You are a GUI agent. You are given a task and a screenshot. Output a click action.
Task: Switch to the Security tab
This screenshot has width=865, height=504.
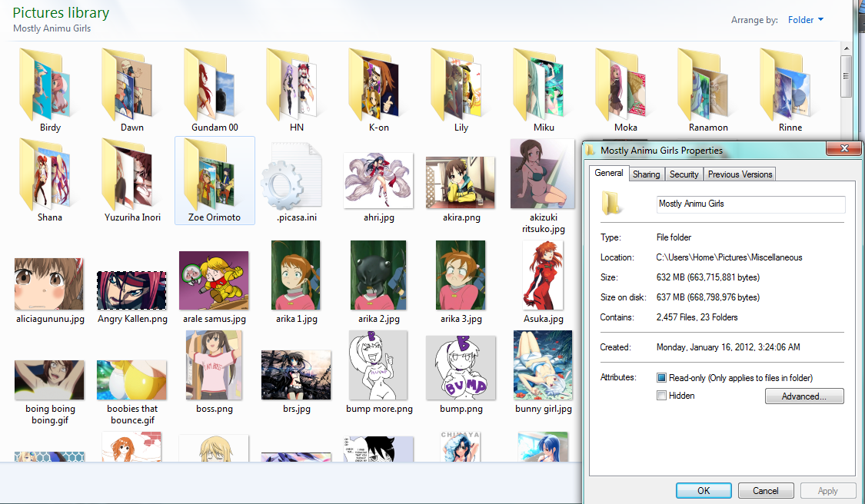(x=684, y=174)
